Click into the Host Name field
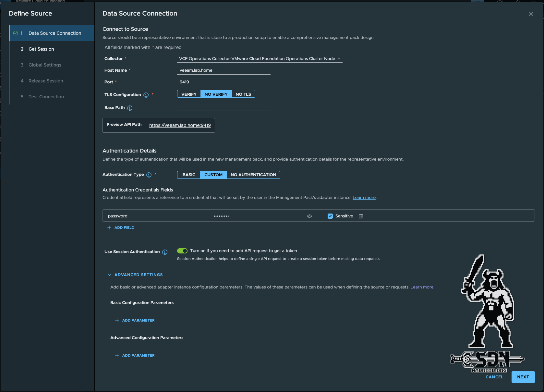The width and height of the screenshot is (544, 392). pyautogui.click(x=224, y=70)
